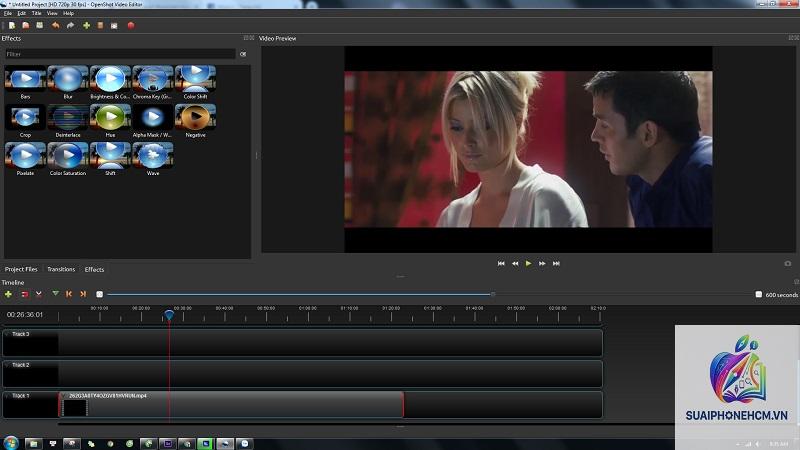The width and height of the screenshot is (800, 450).
Task: Open the mp4 clip's menu arrow
Action: 63,395
